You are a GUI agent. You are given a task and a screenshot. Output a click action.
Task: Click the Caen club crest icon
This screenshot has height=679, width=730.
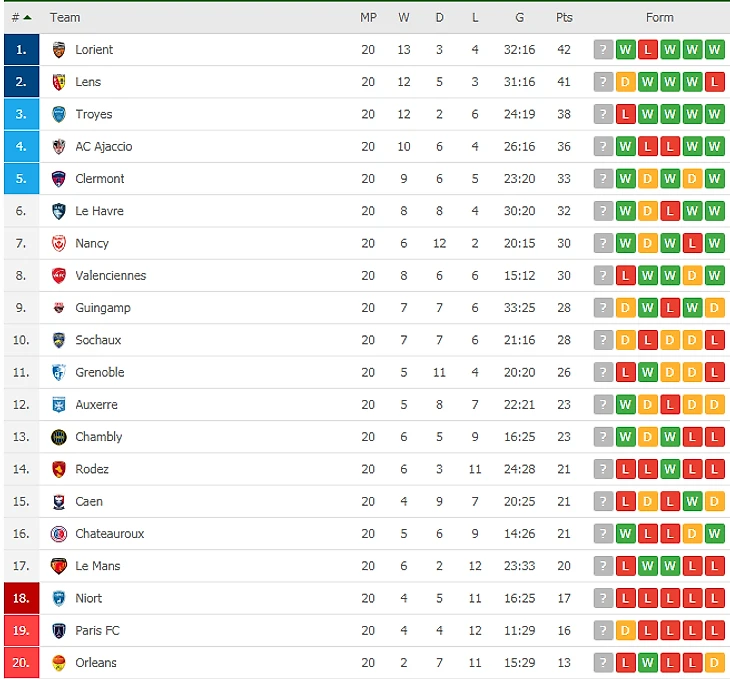coord(59,502)
